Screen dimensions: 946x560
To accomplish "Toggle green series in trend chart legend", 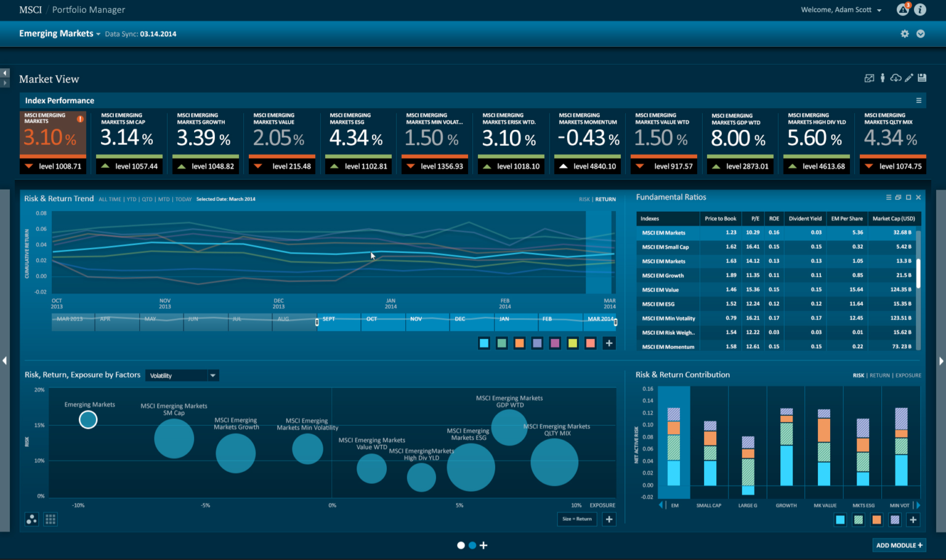I will click(x=502, y=343).
